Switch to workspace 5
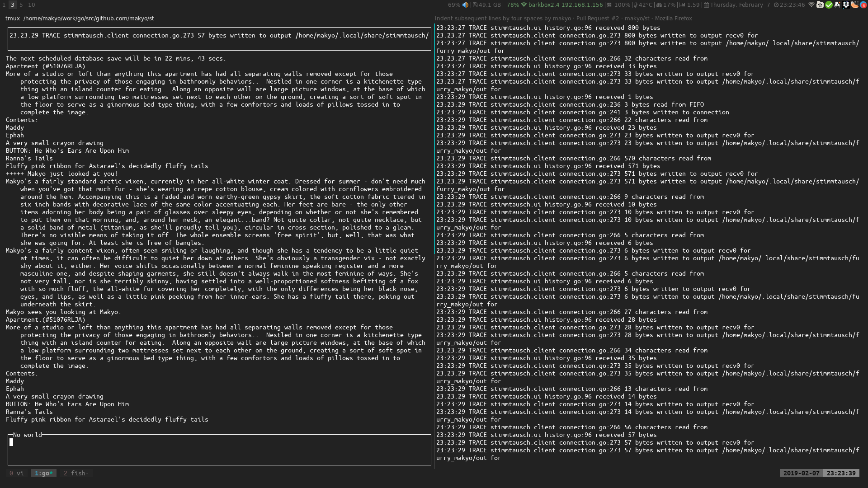Image resolution: width=868 pixels, height=488 pixels. pyautogui.click(x=21, y=5)
